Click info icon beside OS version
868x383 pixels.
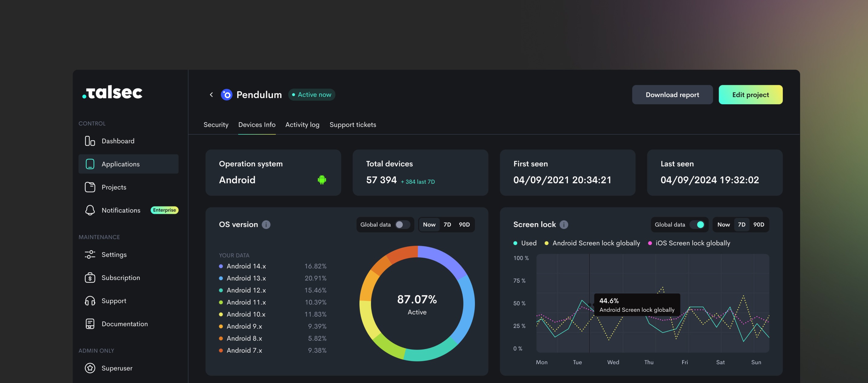click(266, 224)
